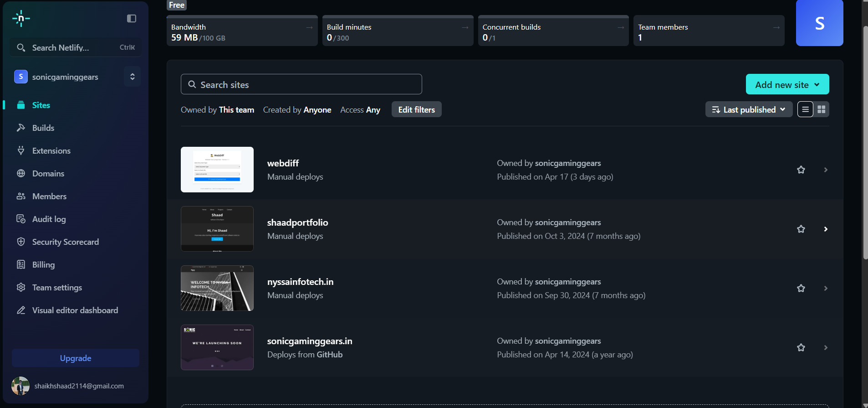Open Team members arrow
Viewport: 868px width, 408px height.
[x=776, y=27]
